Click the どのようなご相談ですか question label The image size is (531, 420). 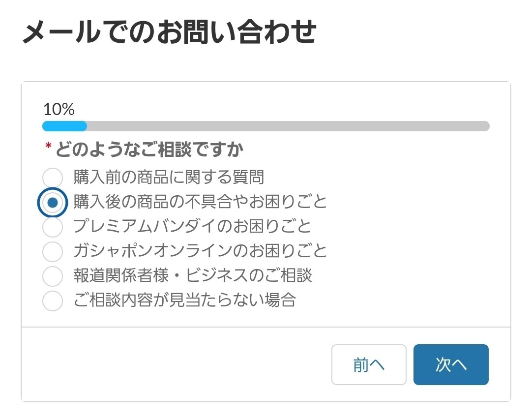coord(149,150)
